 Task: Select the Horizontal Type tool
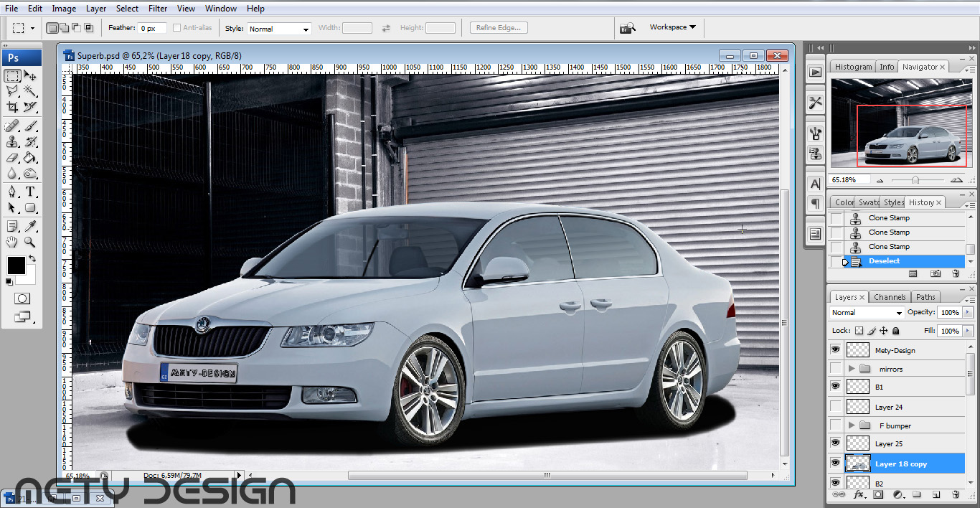30,192
